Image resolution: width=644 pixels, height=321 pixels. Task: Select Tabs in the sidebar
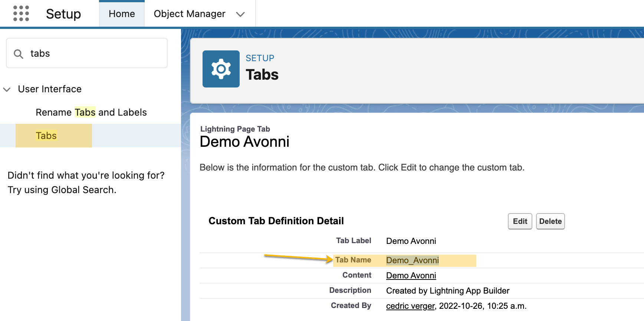pos(46,136)
